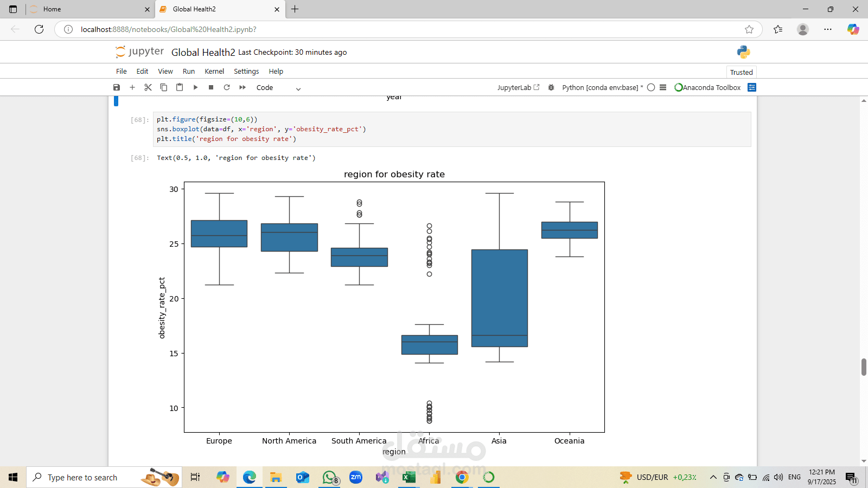
Task: Open the Anaconda assistant panel icon
Action: (752, 87)
